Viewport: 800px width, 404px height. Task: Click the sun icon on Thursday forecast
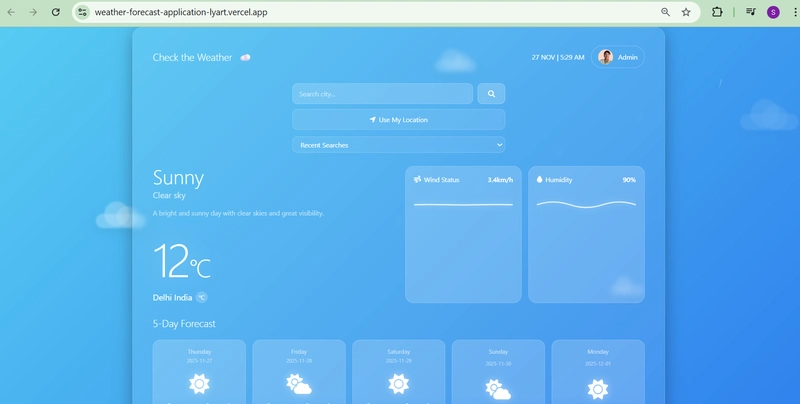click(198, 383)
